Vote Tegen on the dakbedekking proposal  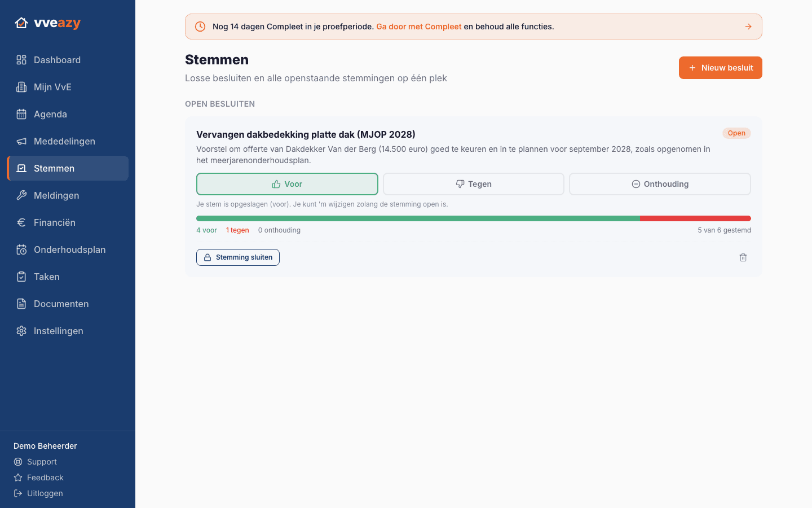pyautogui.click(x=474, y=184)
